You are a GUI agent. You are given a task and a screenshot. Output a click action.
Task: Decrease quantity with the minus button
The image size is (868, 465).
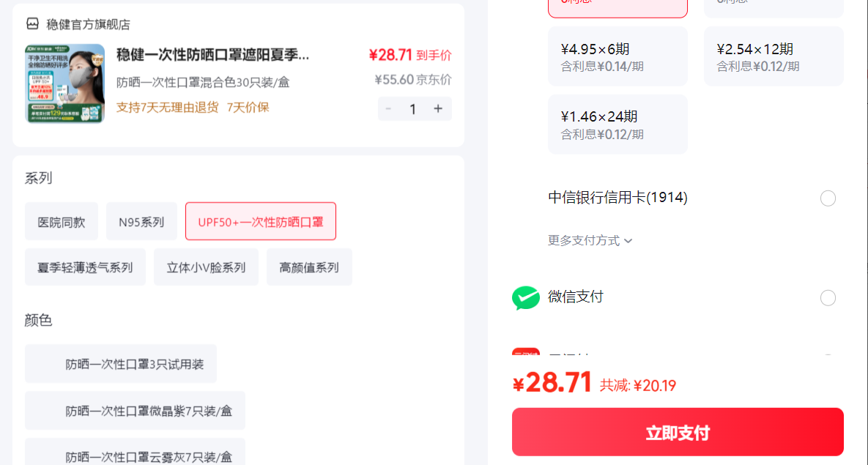389,108
